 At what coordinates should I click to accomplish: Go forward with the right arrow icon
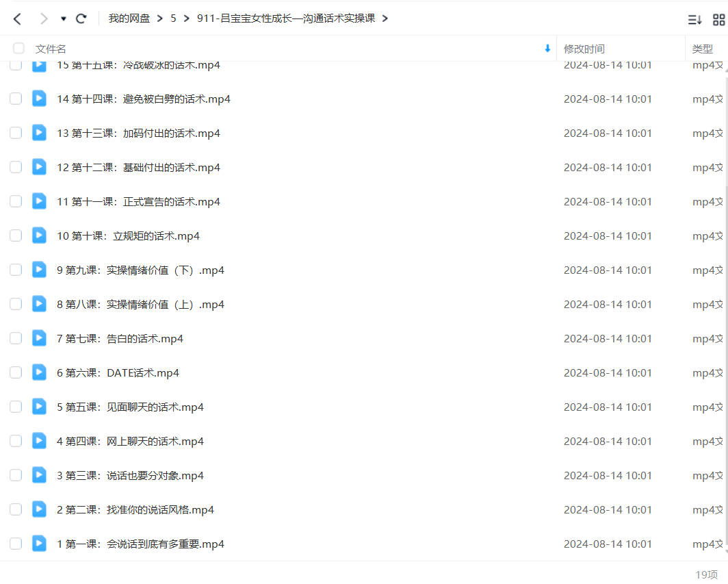point(44,18)
